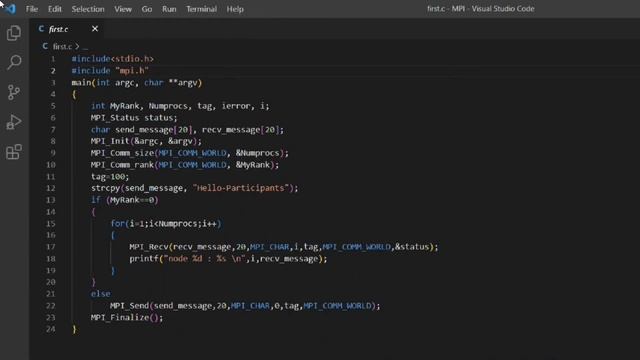Click first.c in the breadcrumb
The width and height of the screenshot is (640, 360).
62,47
